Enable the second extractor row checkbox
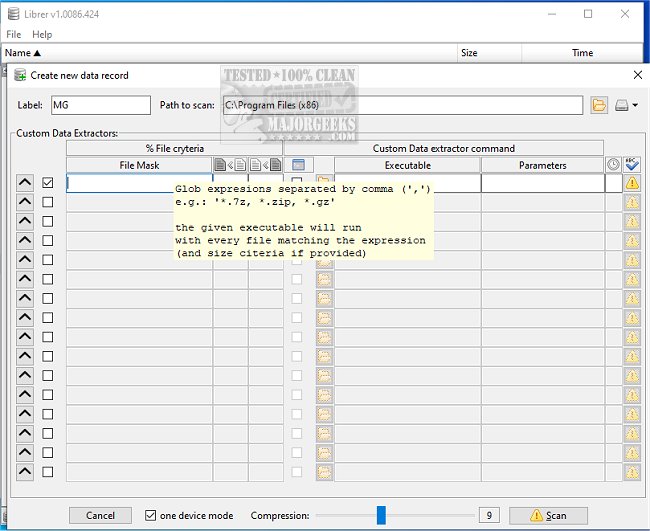Viewport: 650px width, 531px height. [x=48, y=202]
